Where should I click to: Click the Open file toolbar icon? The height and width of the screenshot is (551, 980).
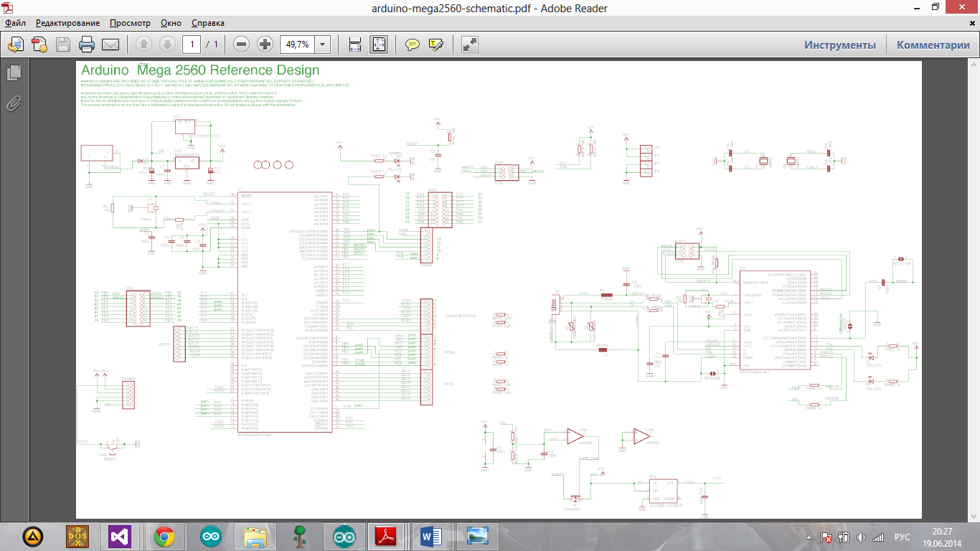click(15, 44)
